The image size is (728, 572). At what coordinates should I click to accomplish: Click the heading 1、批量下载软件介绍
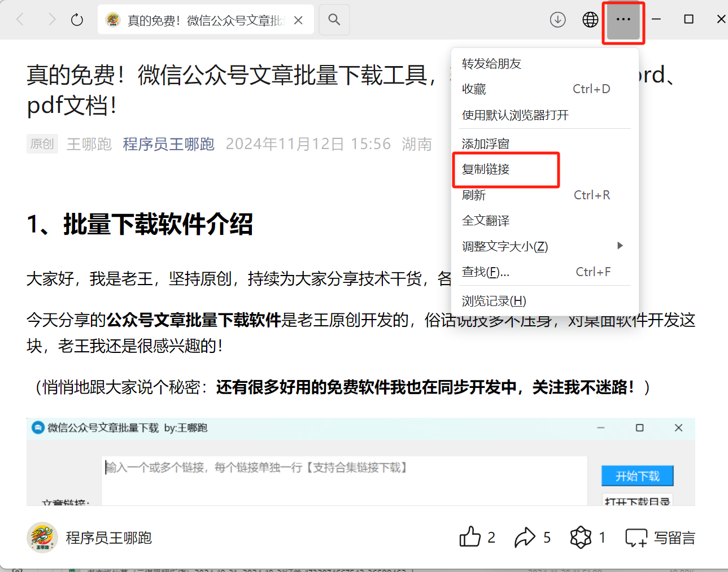pyautogui.click(x=140, y=224)
